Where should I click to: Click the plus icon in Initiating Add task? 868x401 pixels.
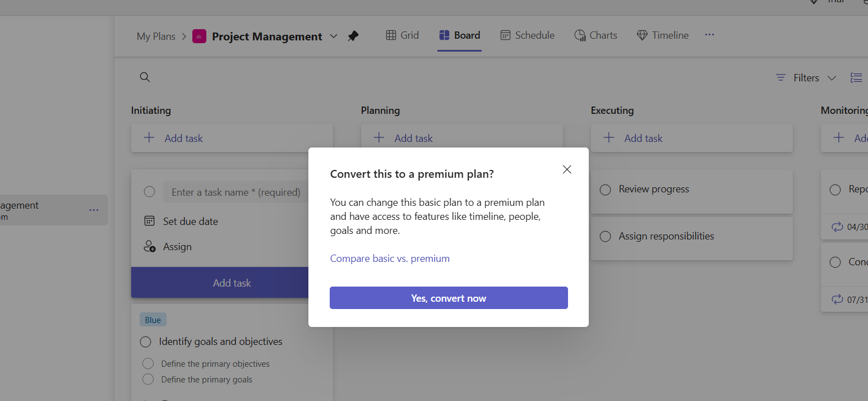(149, 138)
